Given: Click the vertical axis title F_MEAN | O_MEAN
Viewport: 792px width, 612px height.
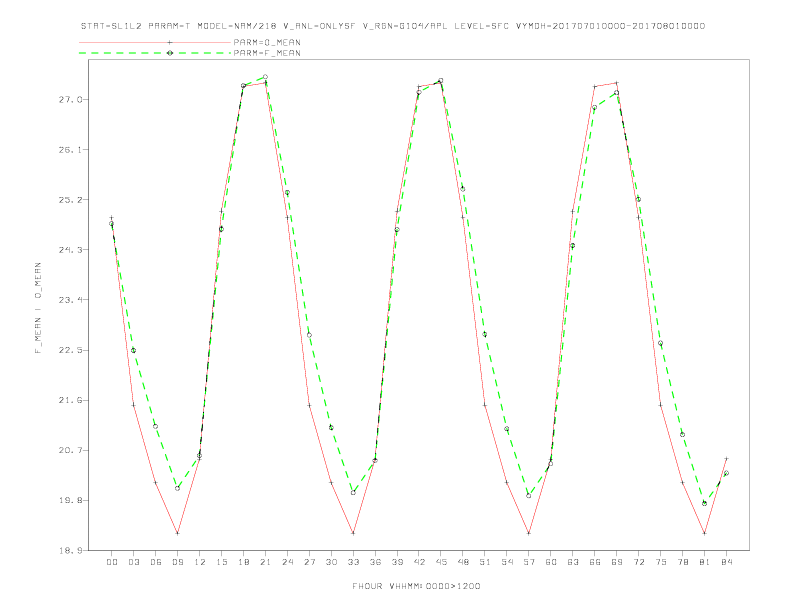Looking at the screenshot, I should [38, 308].
